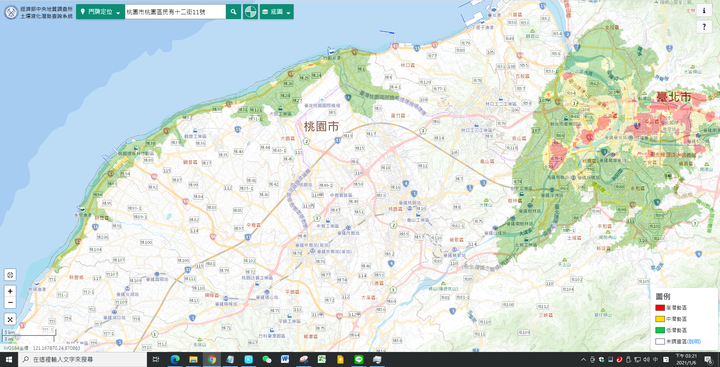
Task: Click the green low-potential legend swatch
Action: [x=660, y=330]
